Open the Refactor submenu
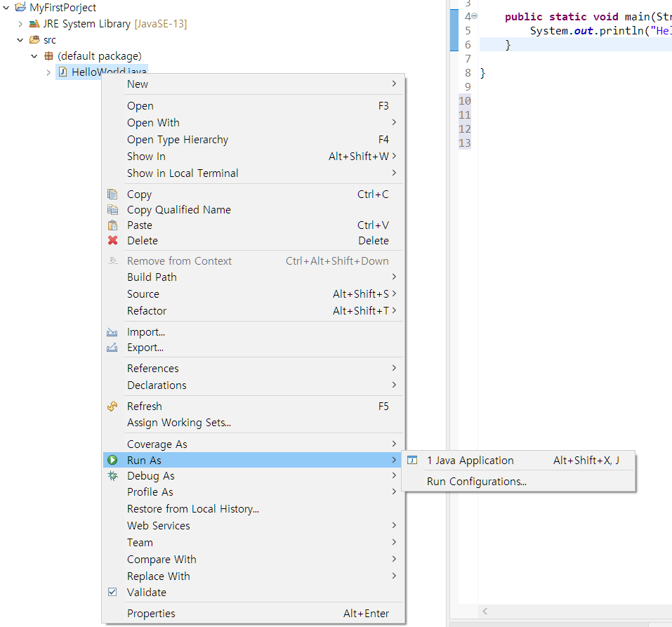The height and width of the screenshot is (627, 672). click(x=253, y=310)
